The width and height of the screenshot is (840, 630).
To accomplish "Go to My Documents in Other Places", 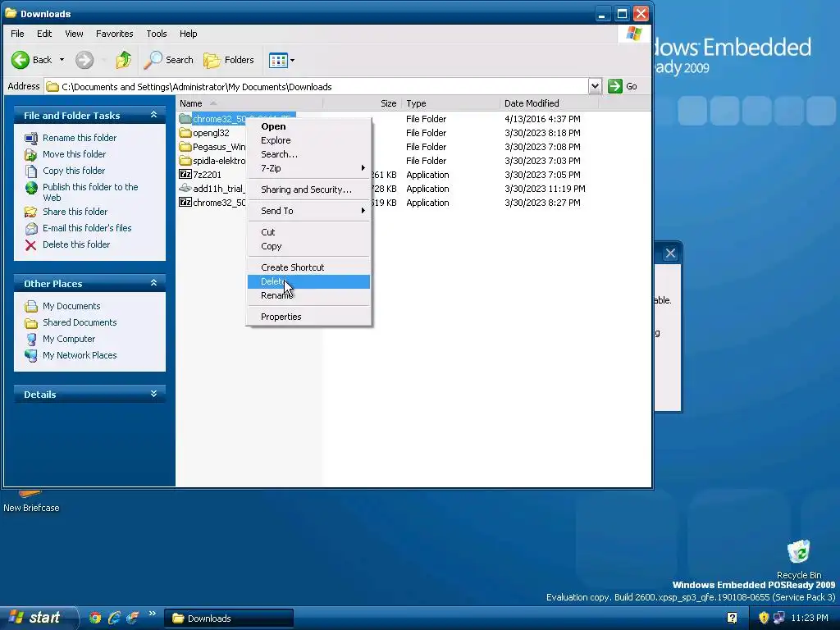I will (x=71, y=306).
